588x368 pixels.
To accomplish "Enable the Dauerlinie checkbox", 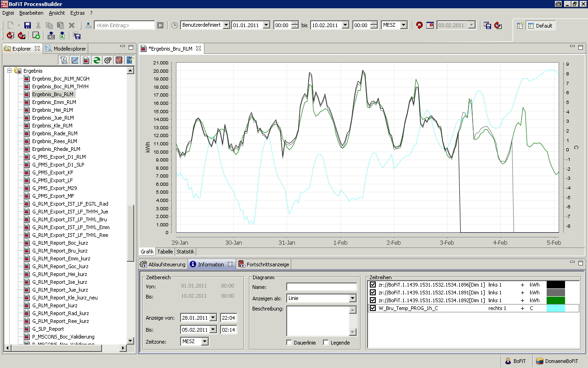I will click(289, 343).
